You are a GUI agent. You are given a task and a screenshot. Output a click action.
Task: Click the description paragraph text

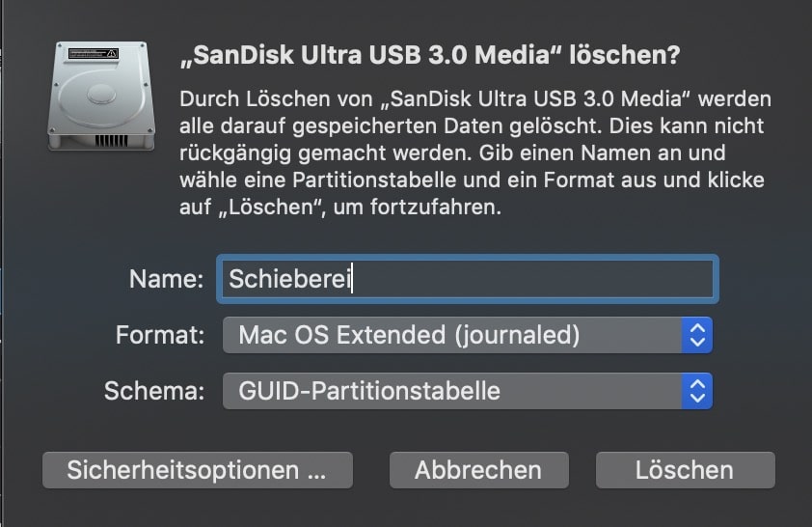[475, 153]
